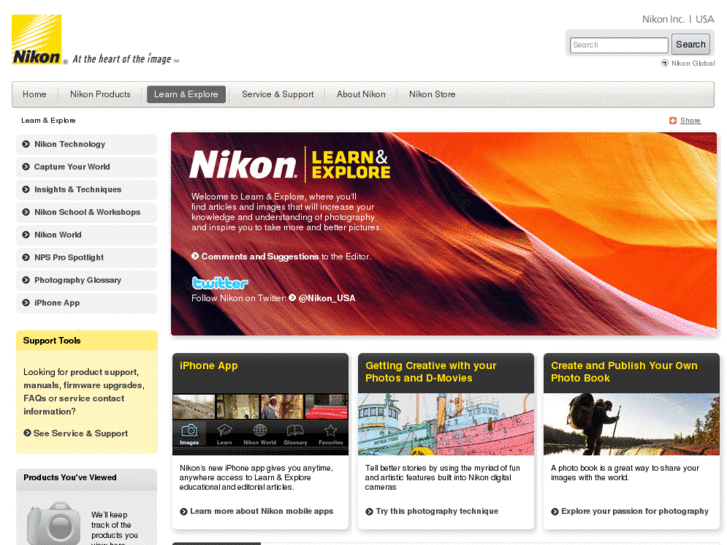Click the Nikon World globe icon
This screenshot has width=727, height=545.
[260, 430]
